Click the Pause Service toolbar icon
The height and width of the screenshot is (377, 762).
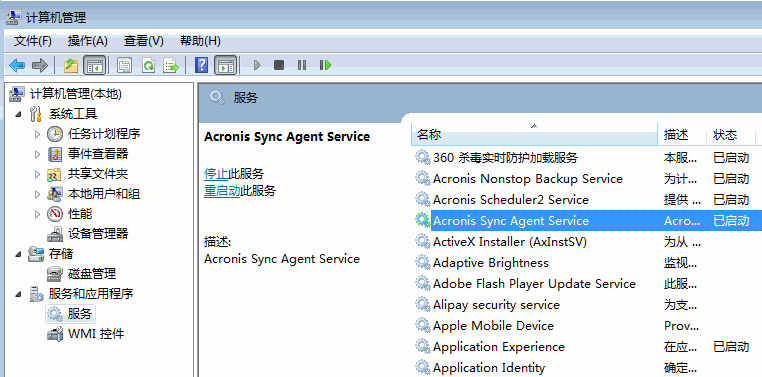pyautogui.click(x=302, y=65)
